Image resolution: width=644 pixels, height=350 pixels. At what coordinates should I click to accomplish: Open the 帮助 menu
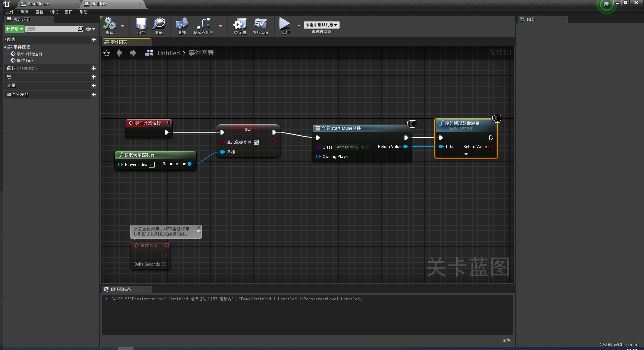[x=84, y=12]
